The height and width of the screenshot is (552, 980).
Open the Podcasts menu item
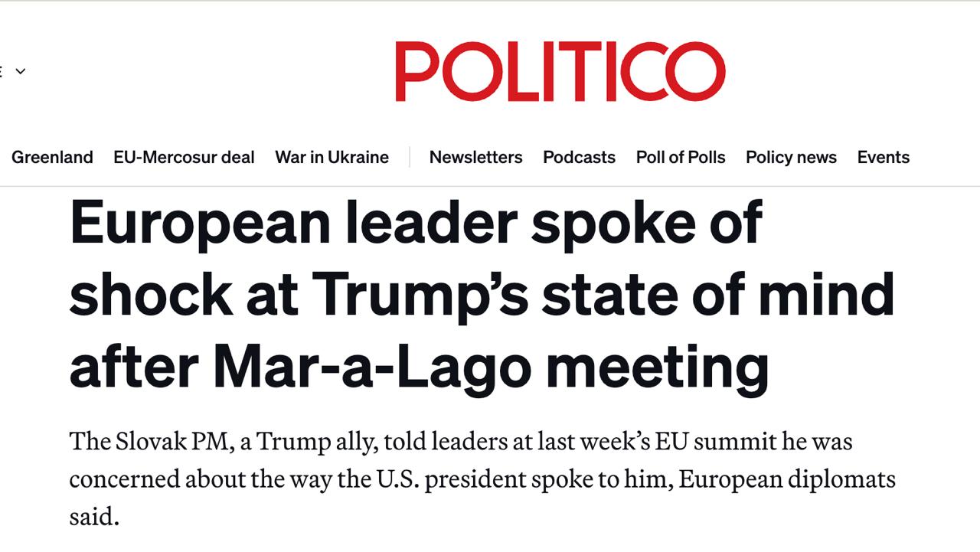click(579, 157)
